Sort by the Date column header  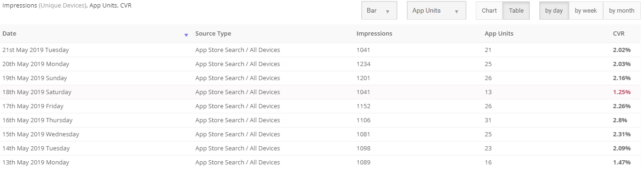click(x=9, y=34)
